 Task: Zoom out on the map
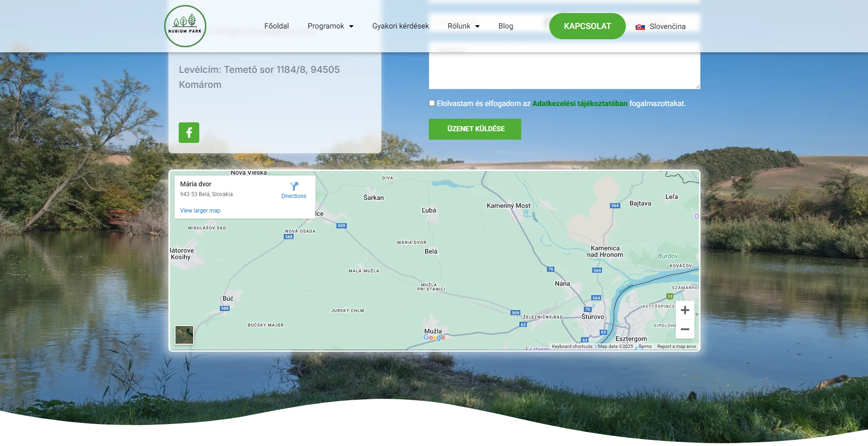click(x=685, y=329)
